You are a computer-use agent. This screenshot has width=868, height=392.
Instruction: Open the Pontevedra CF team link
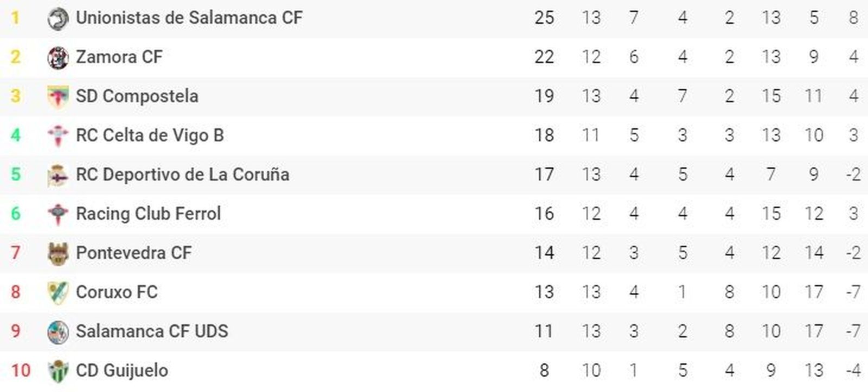133,252
